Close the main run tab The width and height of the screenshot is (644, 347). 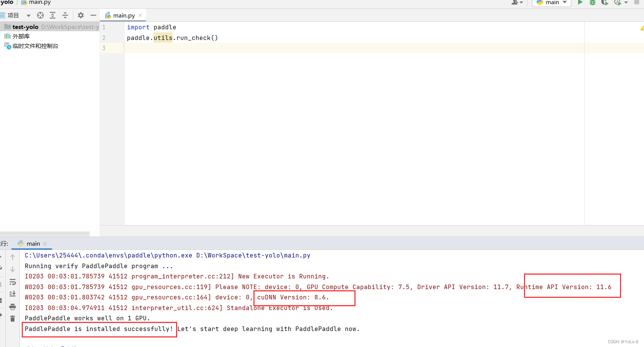[45, 244]
